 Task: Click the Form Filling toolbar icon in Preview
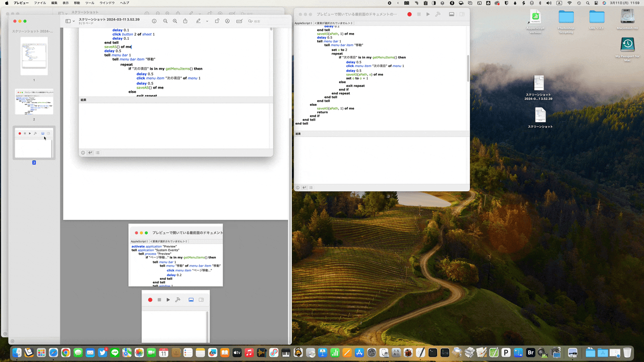point(239,21)
